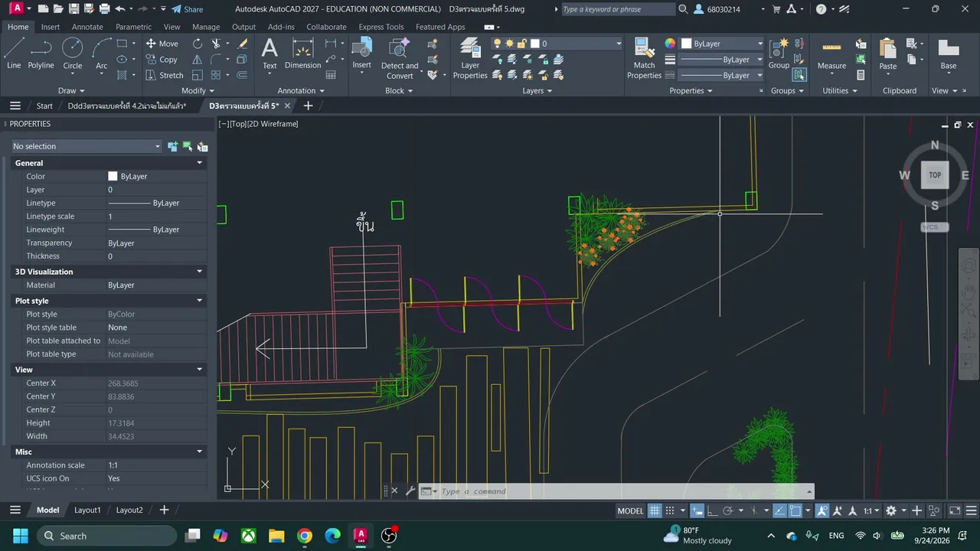Click the Insert block icon

point(361,54)
